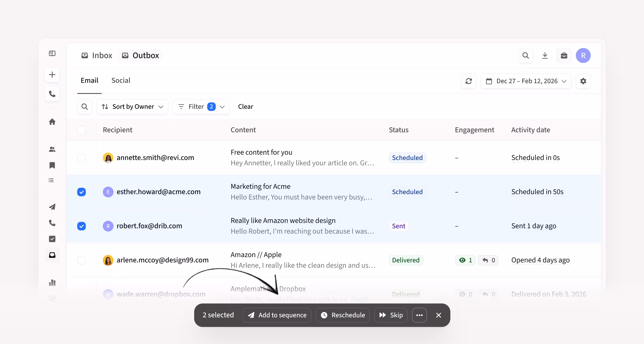Click the refresh sync icon
Image resolution: width=644 pixels, height=344 pixels.
(468, 81)
